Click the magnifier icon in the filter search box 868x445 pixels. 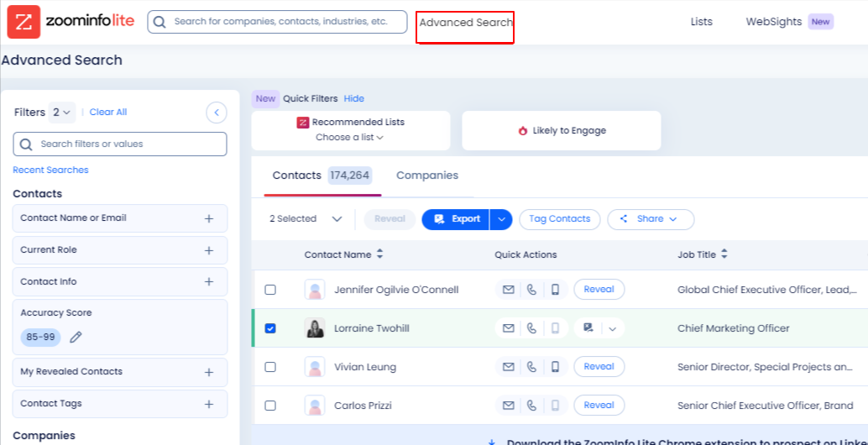coord(25,144)
